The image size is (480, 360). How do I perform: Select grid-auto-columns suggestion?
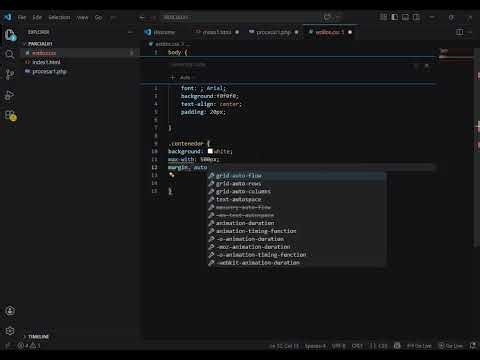coord(297,192)
